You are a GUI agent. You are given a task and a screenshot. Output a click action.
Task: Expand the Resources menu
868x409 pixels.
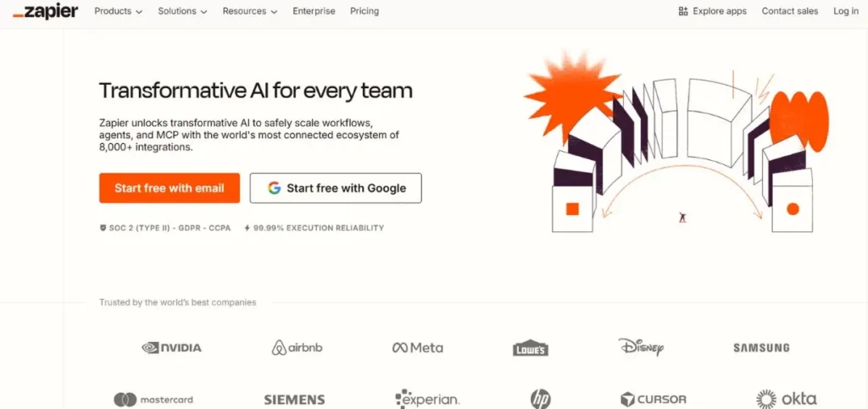point(250,11)
